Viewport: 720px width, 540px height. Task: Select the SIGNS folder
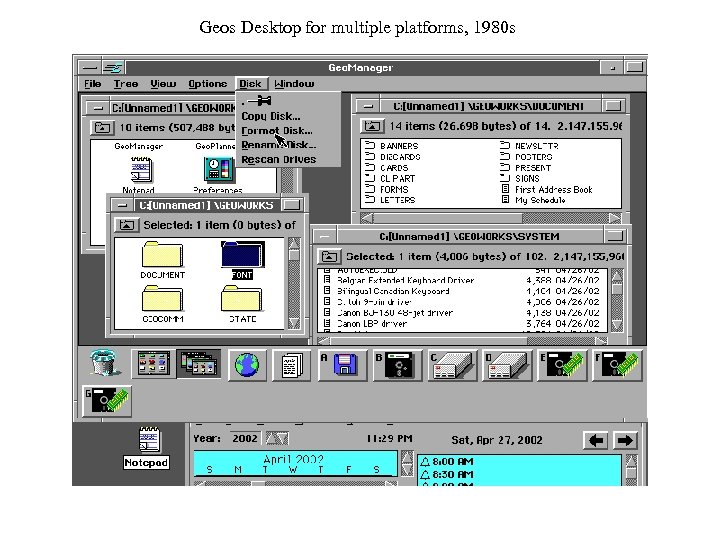click(520, 178)
